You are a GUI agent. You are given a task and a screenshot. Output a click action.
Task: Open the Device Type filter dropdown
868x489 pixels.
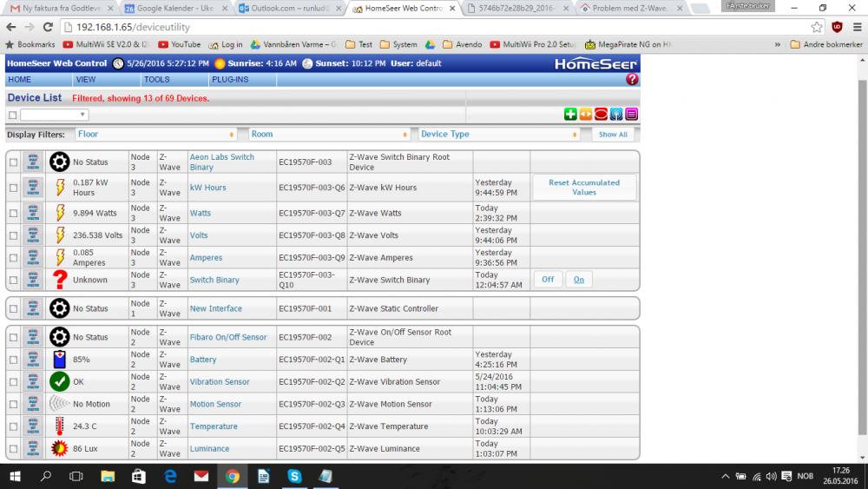click(498, 135)
